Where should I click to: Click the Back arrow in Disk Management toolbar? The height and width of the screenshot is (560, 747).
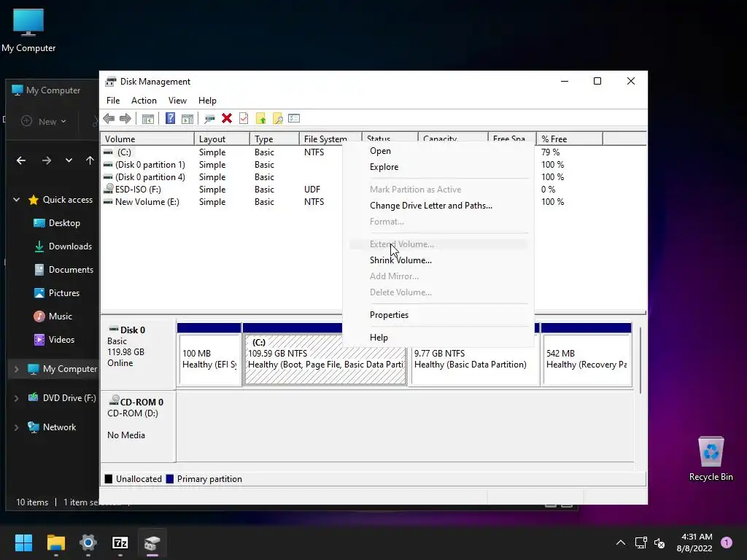point(109,119)
